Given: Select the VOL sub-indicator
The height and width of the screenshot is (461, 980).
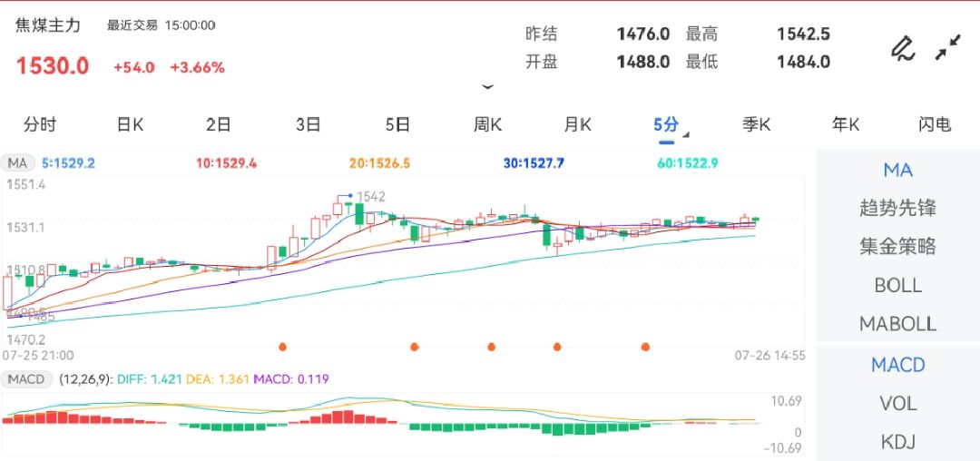Looking at the screenshot, I should [x=898, y=404].
